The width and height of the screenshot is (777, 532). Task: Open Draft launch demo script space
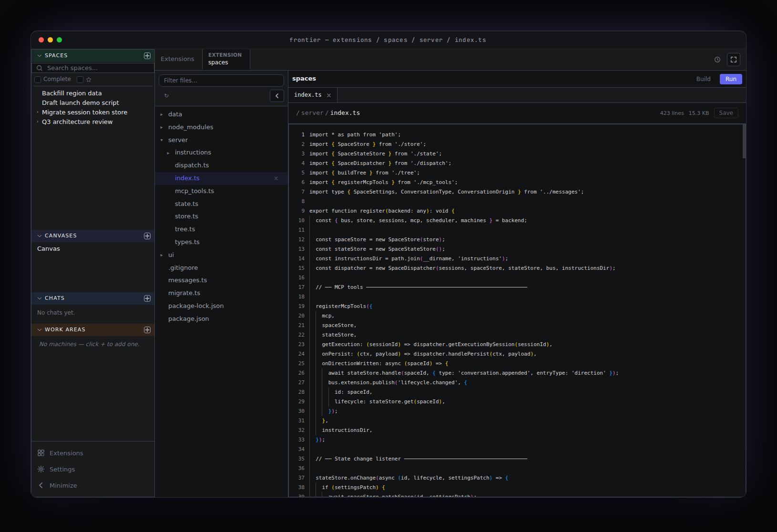80,103
